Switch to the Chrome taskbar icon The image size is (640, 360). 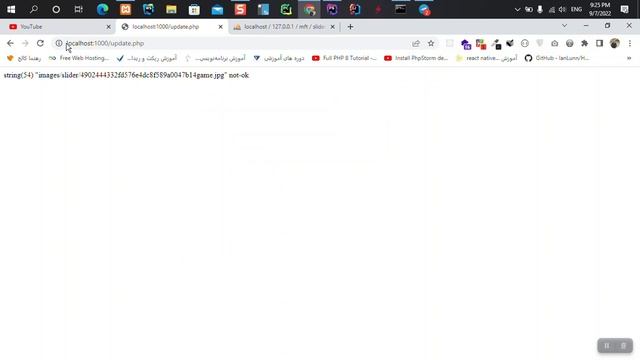pos(309,9)
